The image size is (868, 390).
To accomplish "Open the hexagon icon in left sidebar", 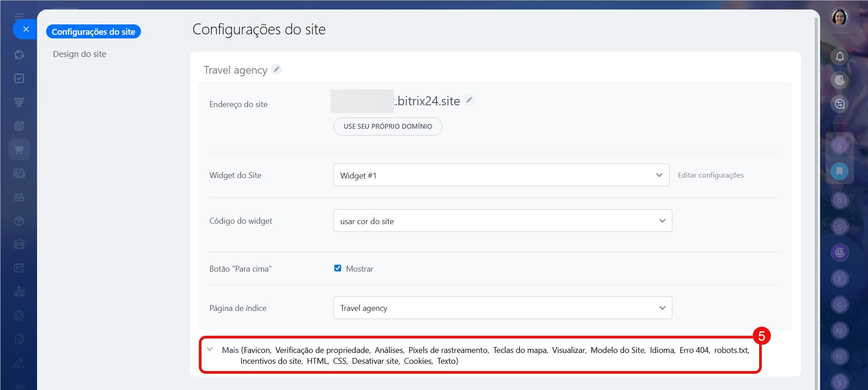I will 19,315.
